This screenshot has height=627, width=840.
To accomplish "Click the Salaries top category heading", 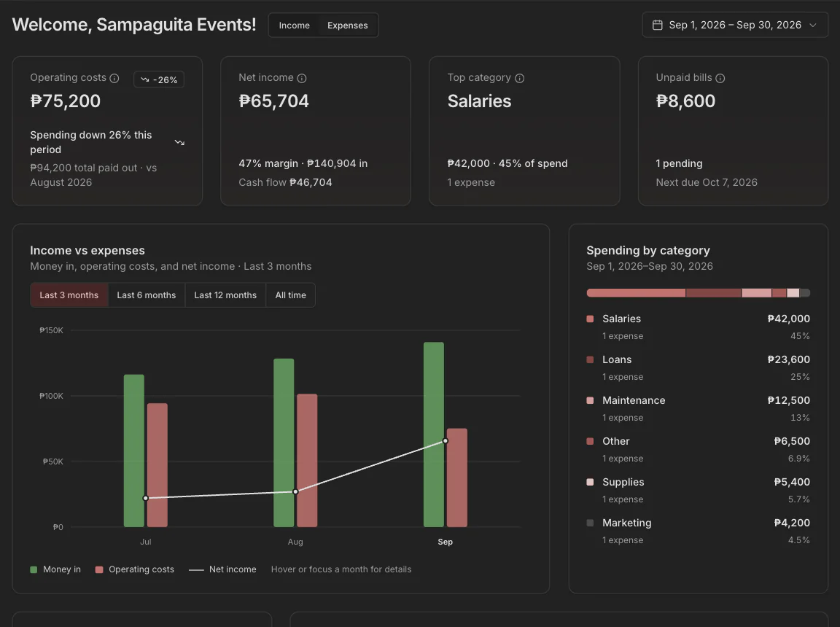I will click(x=480, y=101).
